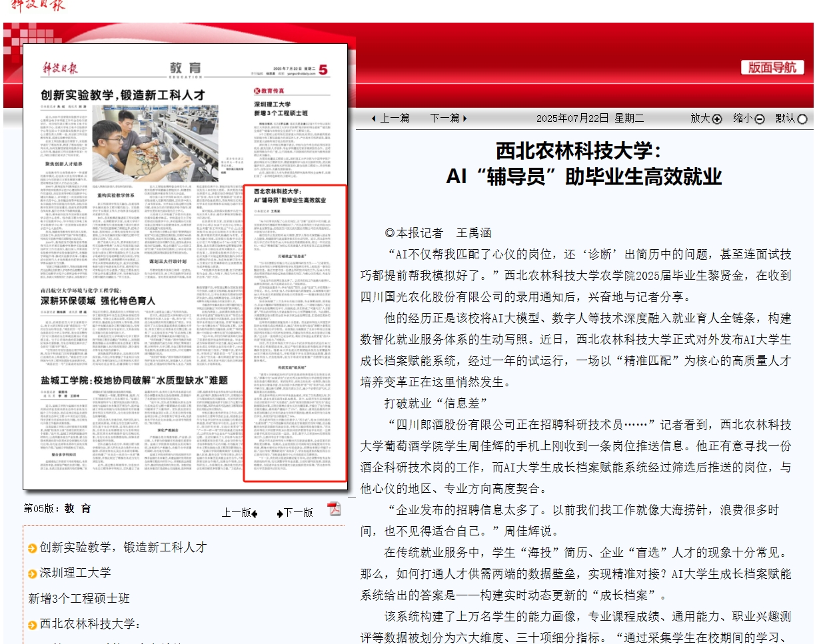The height and width of the screenshot is (644, 817).
Task: Click 盐城工学院 校地协同 headline on page image
Action: [134, 380]
